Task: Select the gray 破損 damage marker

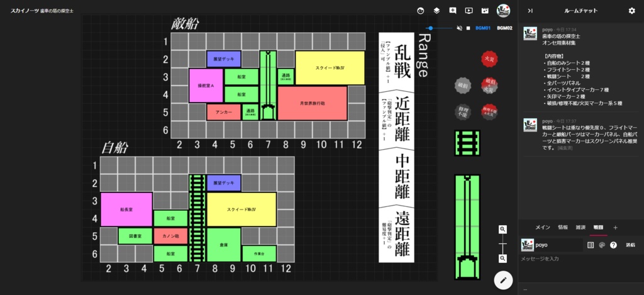Action: (x=463, y=86)
